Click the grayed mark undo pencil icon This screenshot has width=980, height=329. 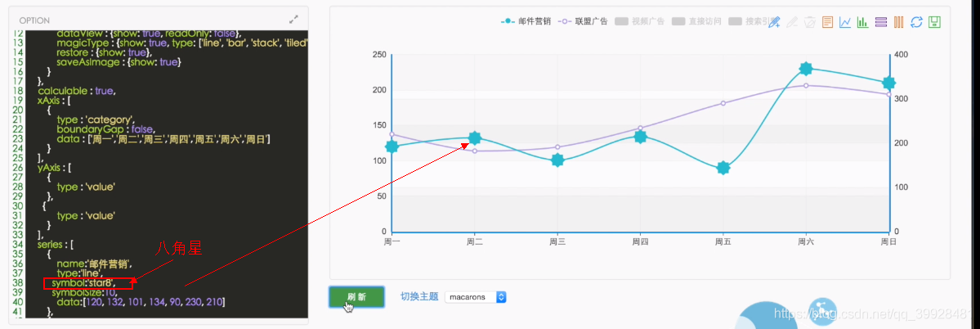(792, 23)
